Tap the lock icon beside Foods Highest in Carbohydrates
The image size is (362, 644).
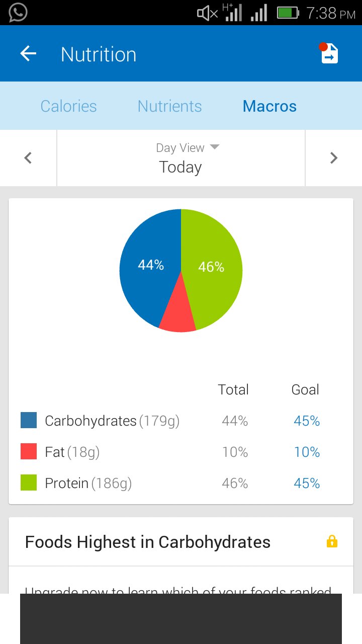pyautogui.click(x=332, y=542)
